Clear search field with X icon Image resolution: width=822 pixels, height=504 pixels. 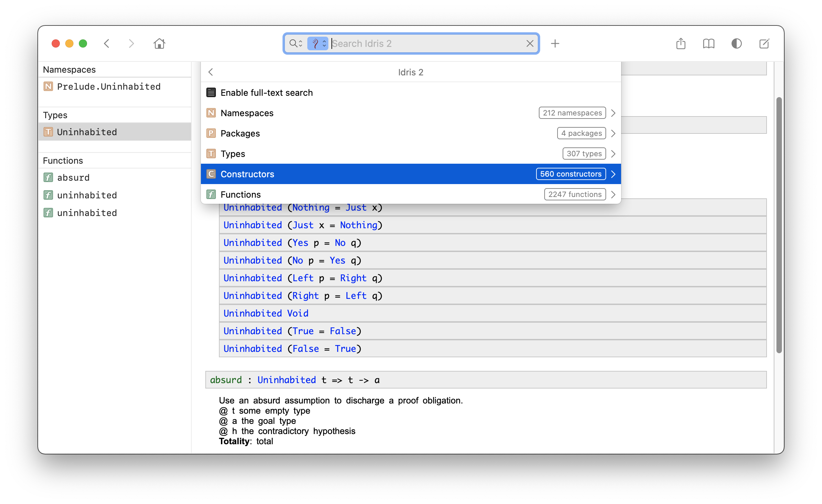point(530,43)
